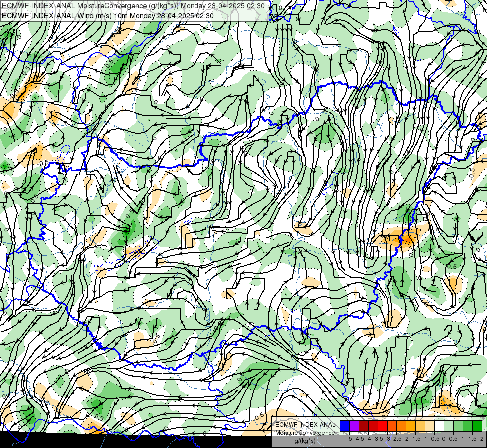The image size is (487, 448).
Task: Click the Wind (m/s) 10m title line
Action: pos(108,15)
